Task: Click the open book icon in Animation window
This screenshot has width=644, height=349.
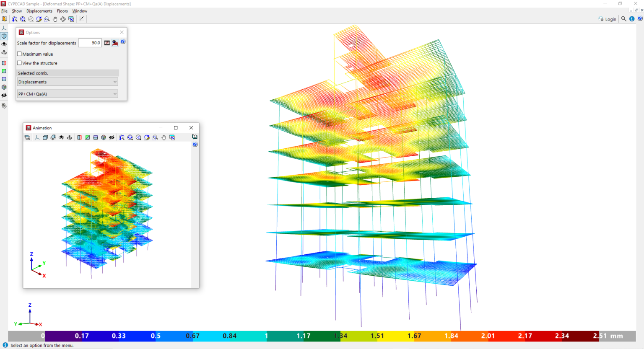Action: pyautogui.click(x=195, y=137)
